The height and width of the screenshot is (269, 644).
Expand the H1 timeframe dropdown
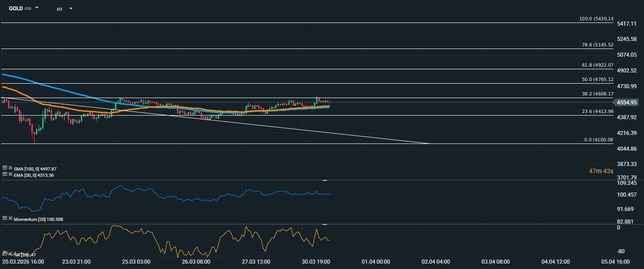[x=71, y=9]
